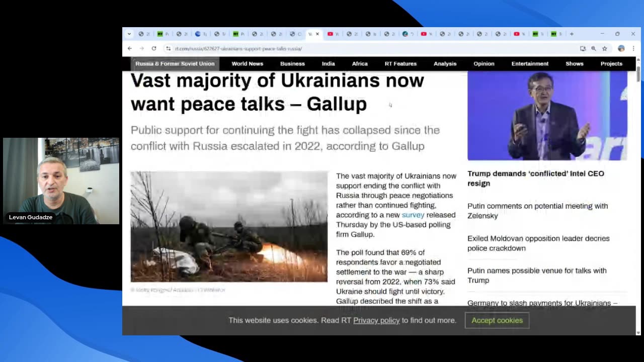
Task: Open the Opinion section
Action: 484,64
